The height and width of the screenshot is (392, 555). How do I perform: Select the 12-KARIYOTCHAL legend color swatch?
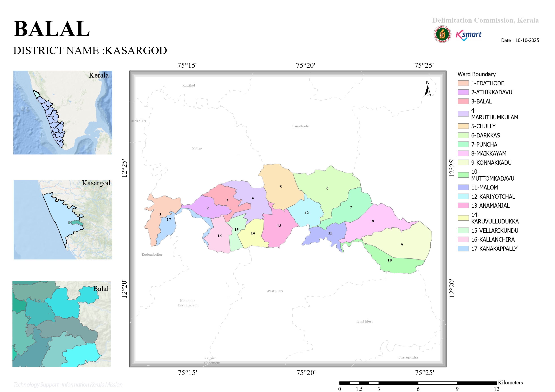coord(463,197)
